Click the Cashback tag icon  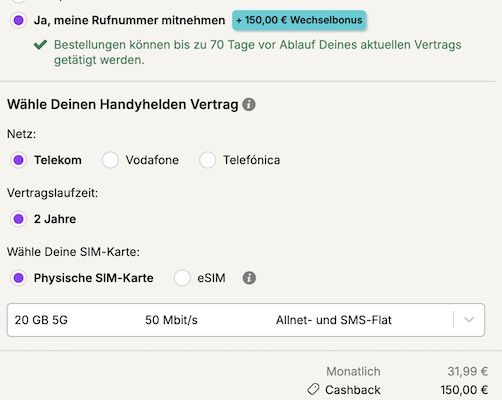pos(313,389)
